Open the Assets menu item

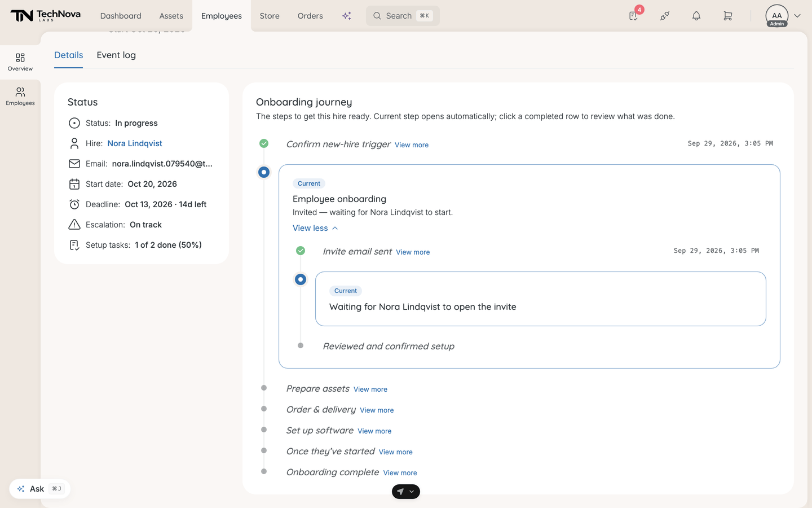tap(171, 16)
